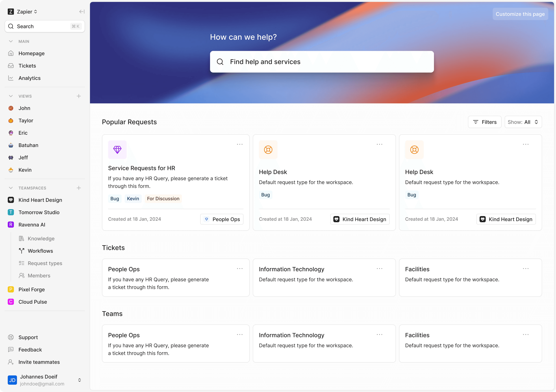The image size is (556, 392).
Task: Collapse the MAIN section chevron
Action: (11, 41)
